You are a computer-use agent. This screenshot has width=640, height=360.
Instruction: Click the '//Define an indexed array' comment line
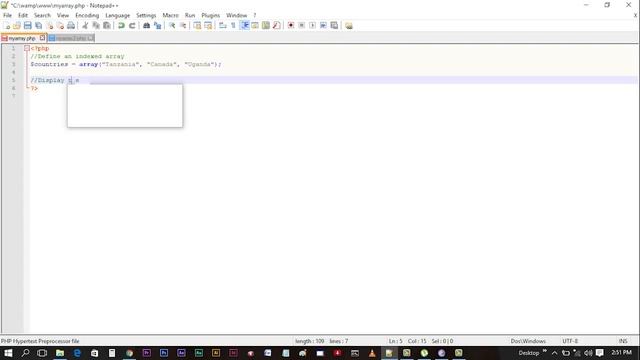pyautogui.click(x=77, y=56)
